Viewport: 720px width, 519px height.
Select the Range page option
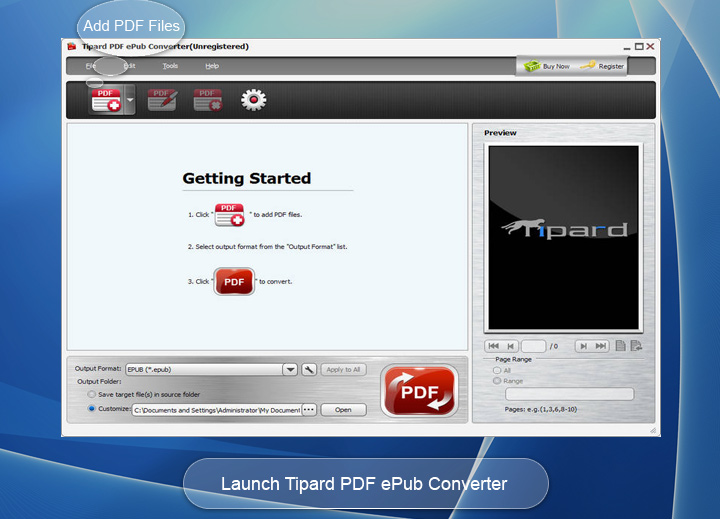point(497,381)
